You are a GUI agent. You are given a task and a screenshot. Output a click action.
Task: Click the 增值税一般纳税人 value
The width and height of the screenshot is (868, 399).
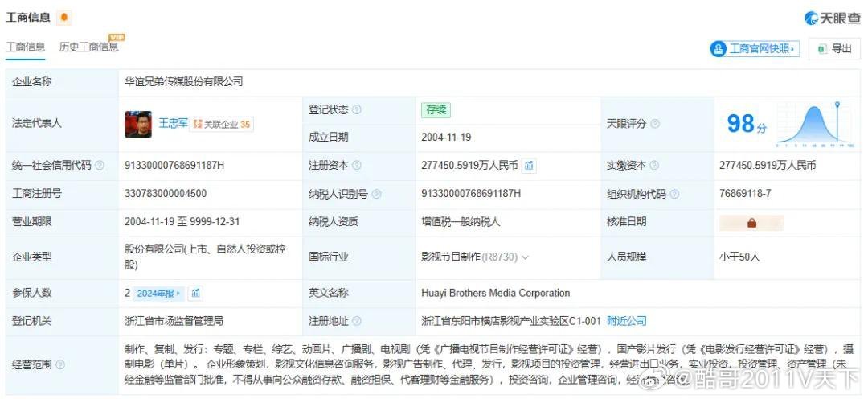tap(461, 222)
